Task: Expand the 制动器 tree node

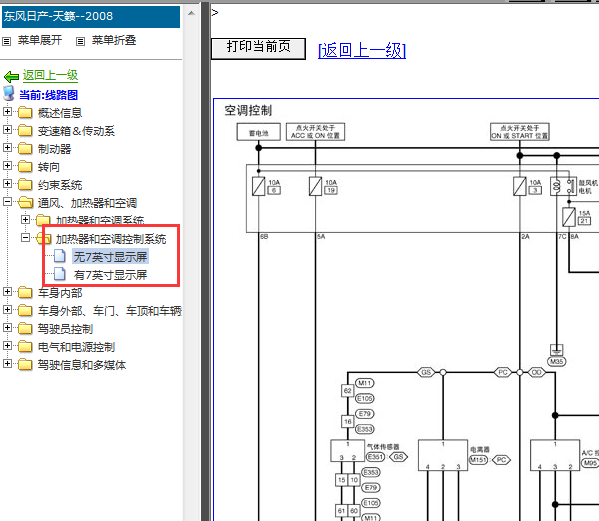Action: pos(7,147)
